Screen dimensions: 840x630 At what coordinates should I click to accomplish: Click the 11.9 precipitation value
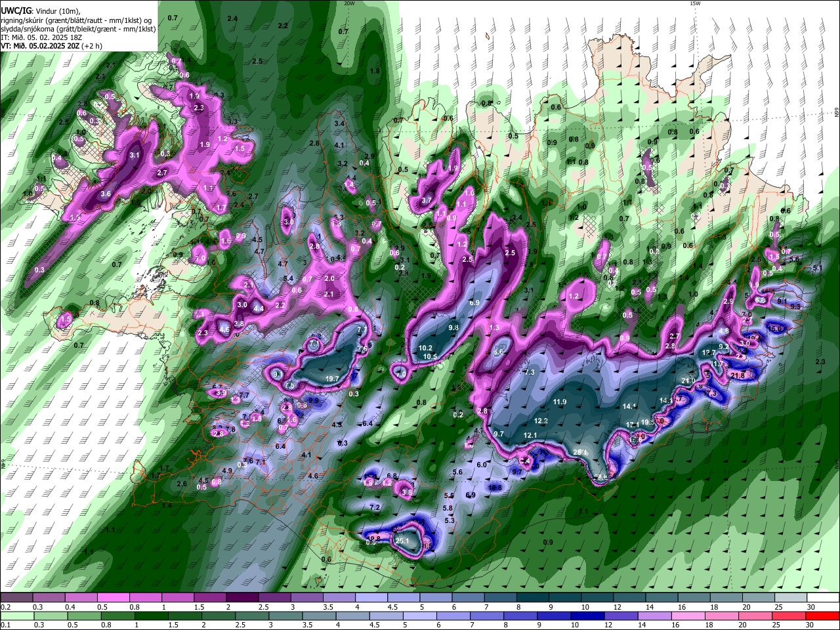[560, 402]
